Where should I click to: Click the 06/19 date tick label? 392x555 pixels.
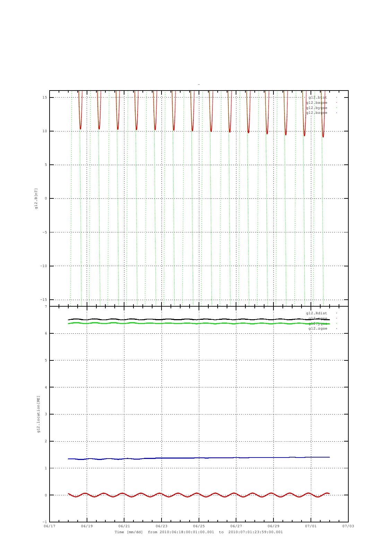coord(87,526)
